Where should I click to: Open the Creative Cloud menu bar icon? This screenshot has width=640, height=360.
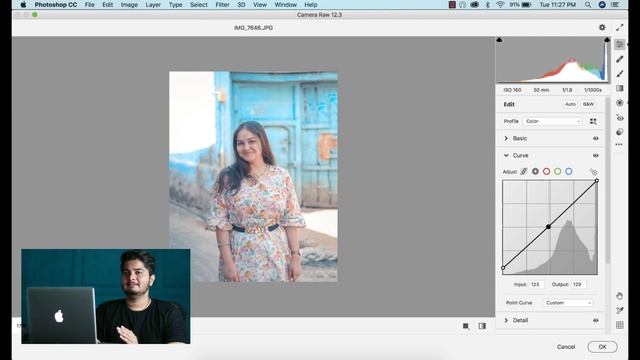point(474,5)
